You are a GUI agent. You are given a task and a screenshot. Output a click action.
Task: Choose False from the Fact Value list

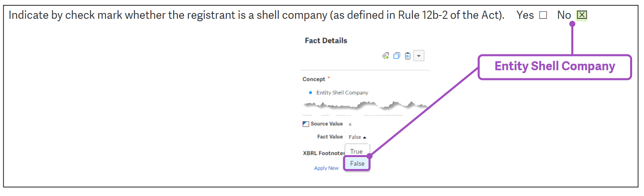click(x=357, y=163)
